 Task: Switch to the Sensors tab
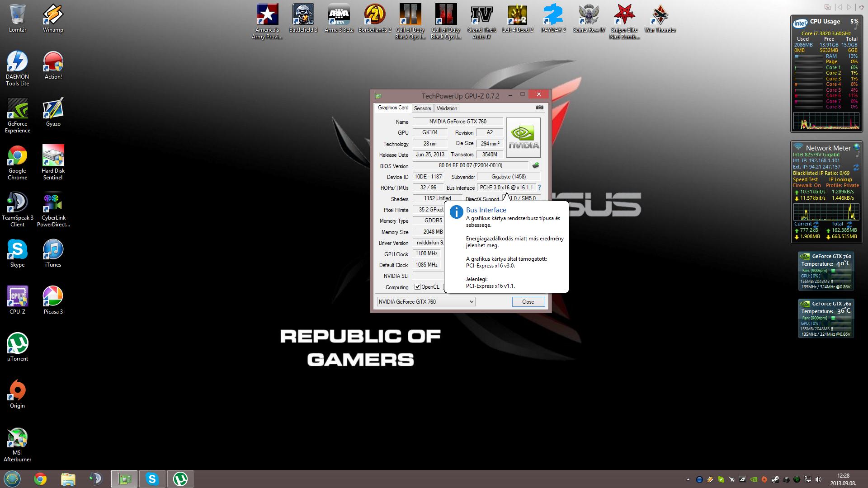(x=422, y=108)
